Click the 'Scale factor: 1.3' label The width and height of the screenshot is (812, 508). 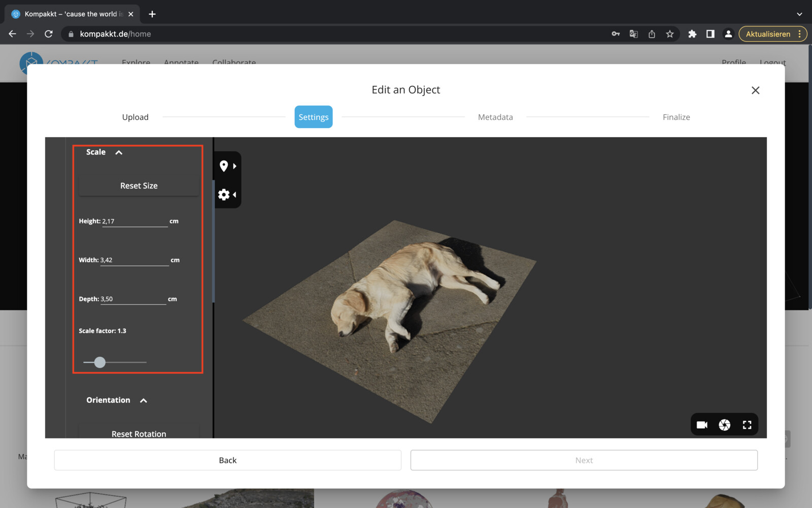pyautogui.click(x=103, y=331)
